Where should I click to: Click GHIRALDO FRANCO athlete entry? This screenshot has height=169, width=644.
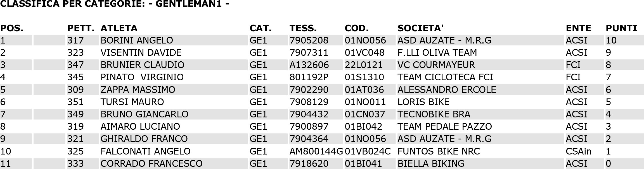pos(144,139)
